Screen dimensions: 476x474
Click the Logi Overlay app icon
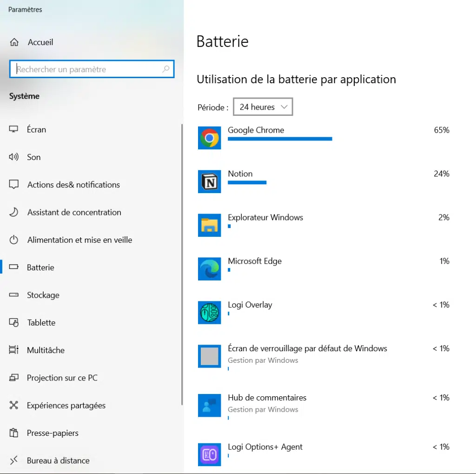point(210,313)
